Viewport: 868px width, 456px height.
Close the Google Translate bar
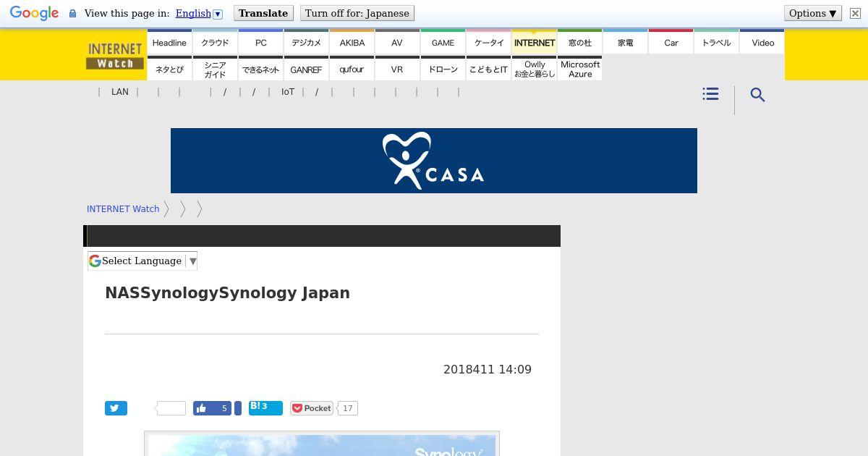855,14
